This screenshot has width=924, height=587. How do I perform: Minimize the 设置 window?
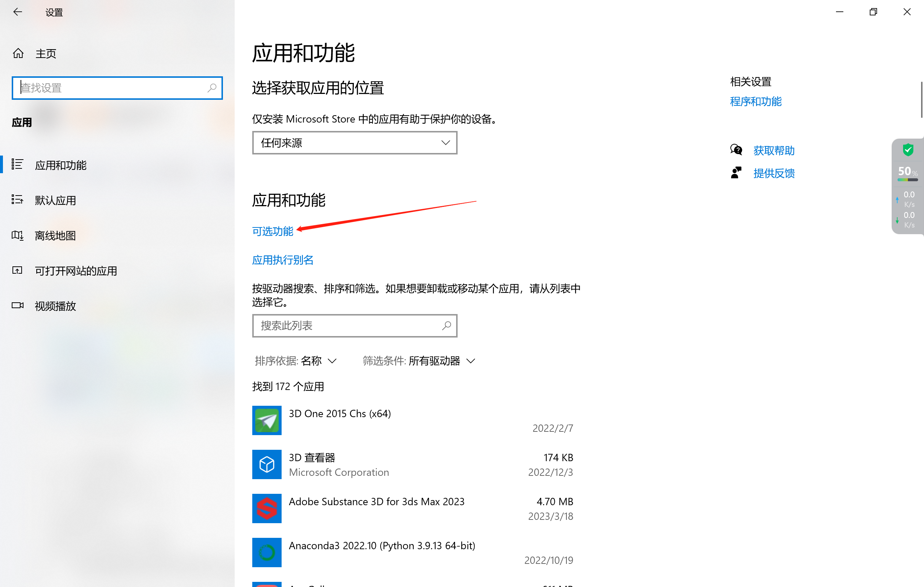coord(840,12)
